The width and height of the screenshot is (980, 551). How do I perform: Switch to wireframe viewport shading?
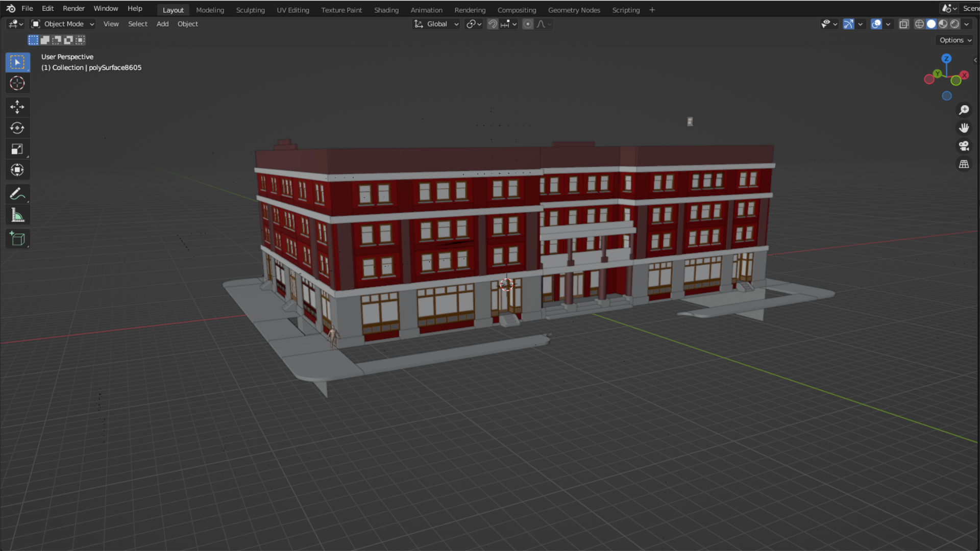point(919,24)
